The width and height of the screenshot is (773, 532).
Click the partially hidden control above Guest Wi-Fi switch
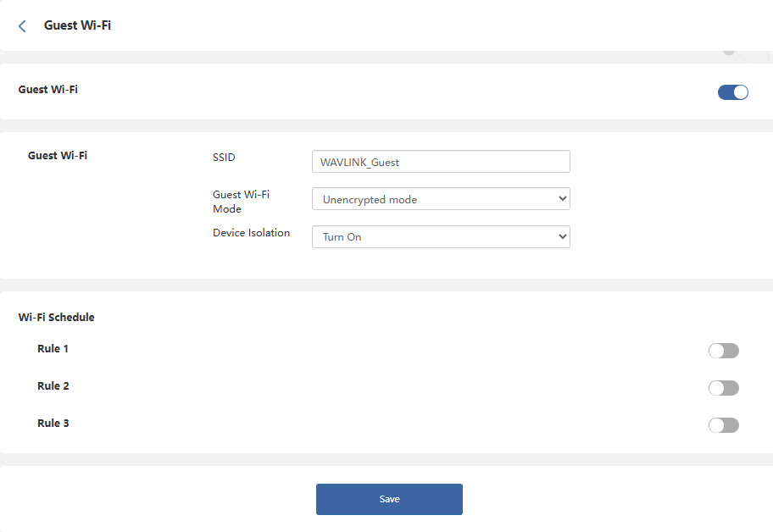(729, 53)
